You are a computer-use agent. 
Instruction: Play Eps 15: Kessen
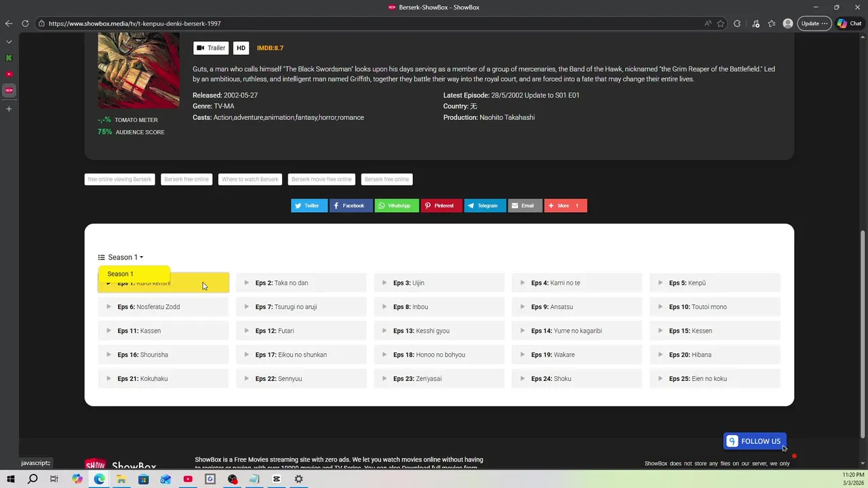[x=715, y=331]
